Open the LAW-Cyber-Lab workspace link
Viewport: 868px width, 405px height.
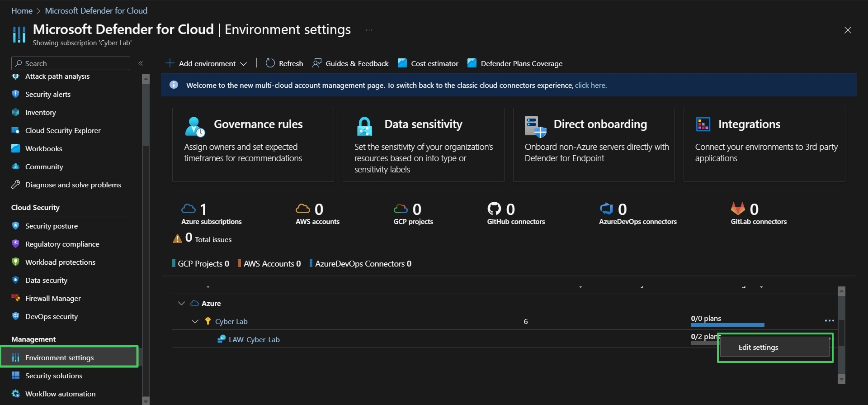pyautogui.click(x=254, y=339)
